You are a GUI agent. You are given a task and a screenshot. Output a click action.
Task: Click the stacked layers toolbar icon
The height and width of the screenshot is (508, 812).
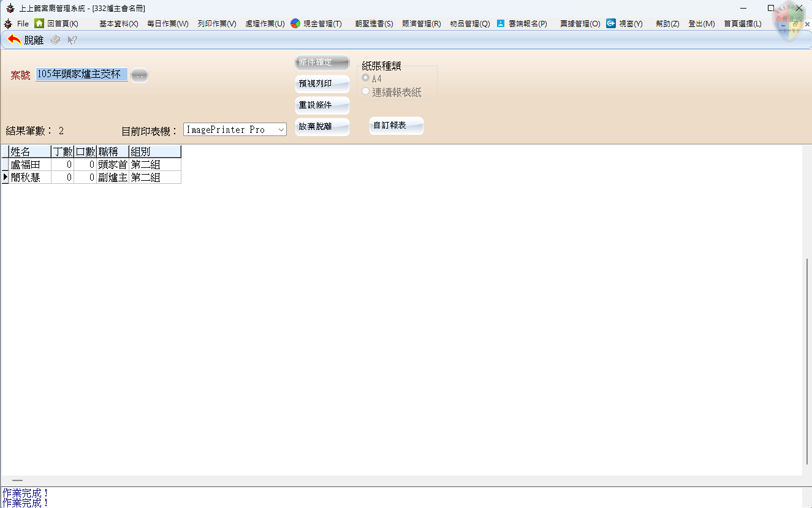pos(56,40)
